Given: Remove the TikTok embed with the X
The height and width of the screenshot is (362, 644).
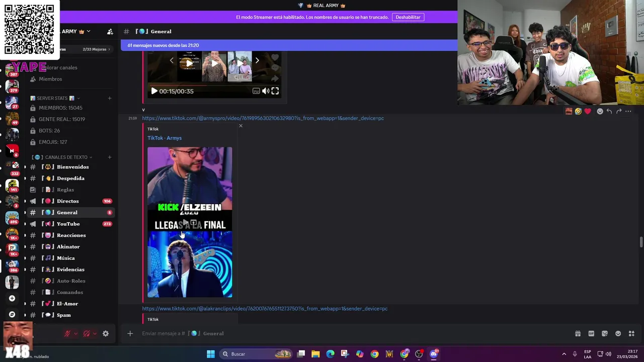Looking at the screenshot, I should click(240, 126).
